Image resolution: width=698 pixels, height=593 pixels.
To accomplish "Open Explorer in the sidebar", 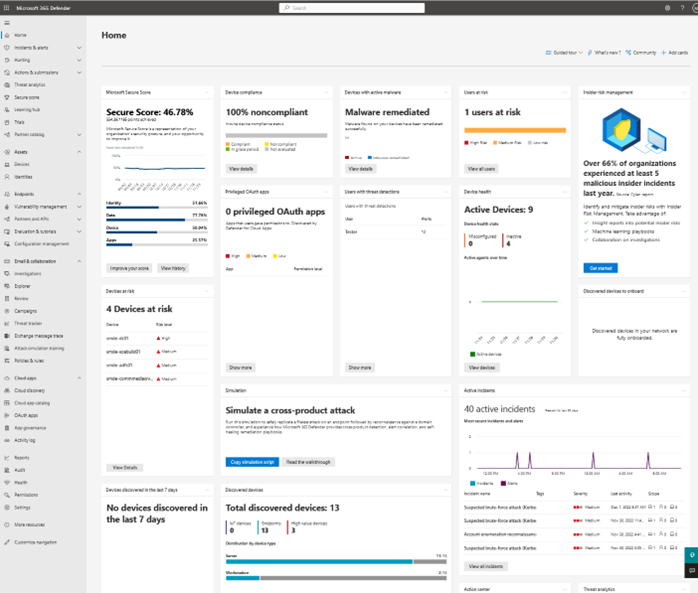I will (22, 286).
